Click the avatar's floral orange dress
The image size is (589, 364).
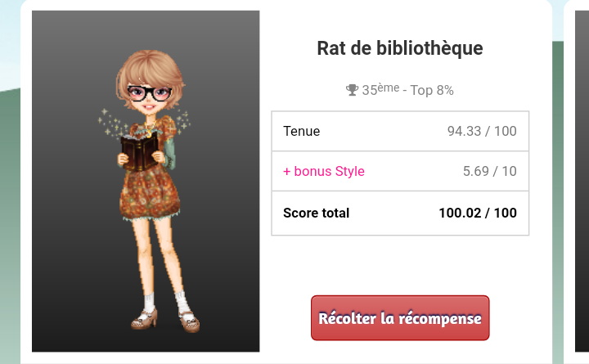coord(150,191)
